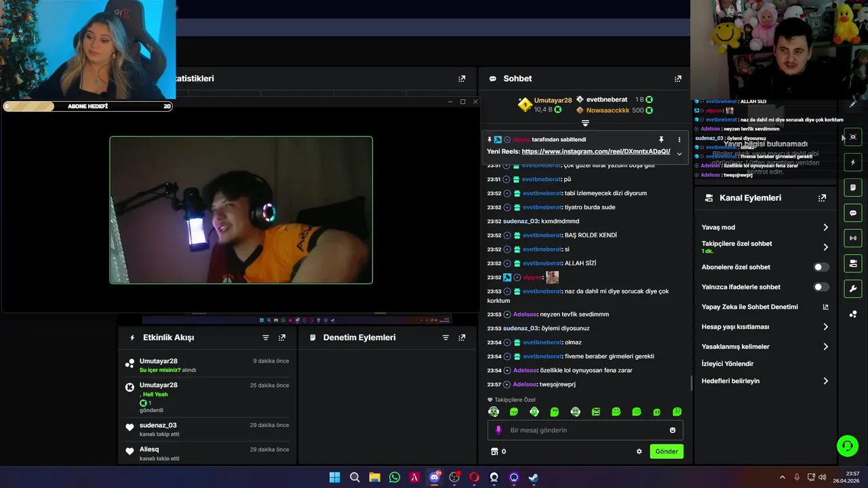This screenshot has height=488, width=868.
Task: Expand Yasaklanmış kelimeler settings
Action: pos(825,346)
